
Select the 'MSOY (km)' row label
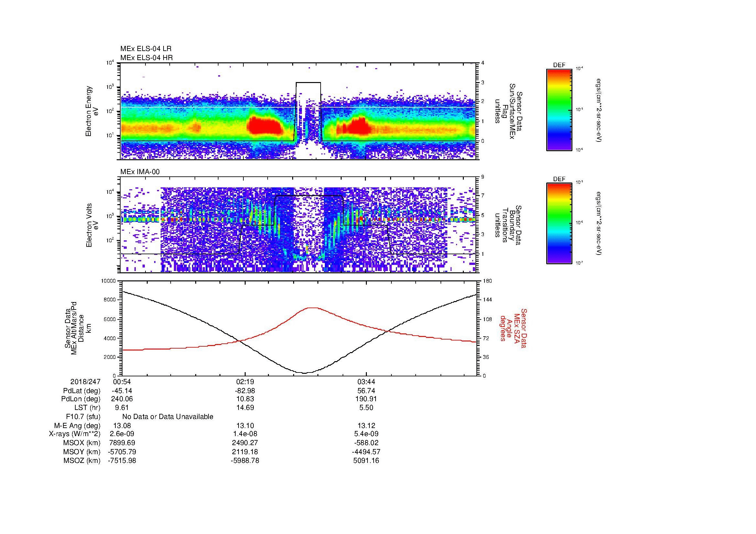[82, 452]
